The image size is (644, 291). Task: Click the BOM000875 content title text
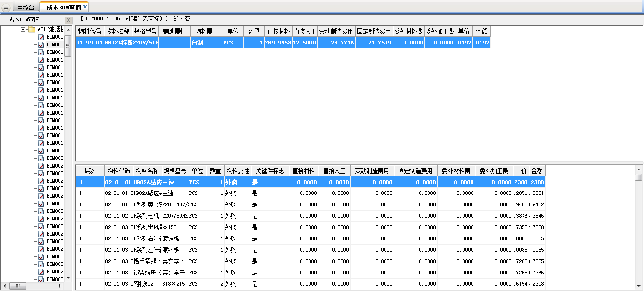pos(135,18)
